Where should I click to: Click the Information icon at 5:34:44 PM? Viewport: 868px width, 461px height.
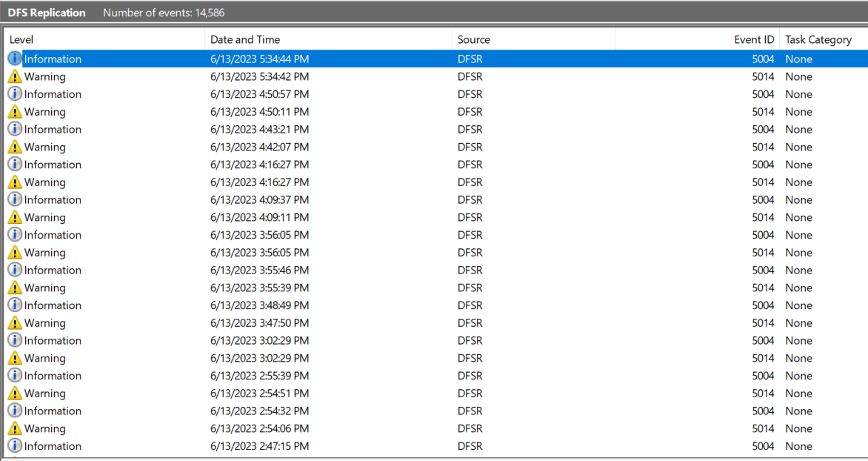click(15, 58)
